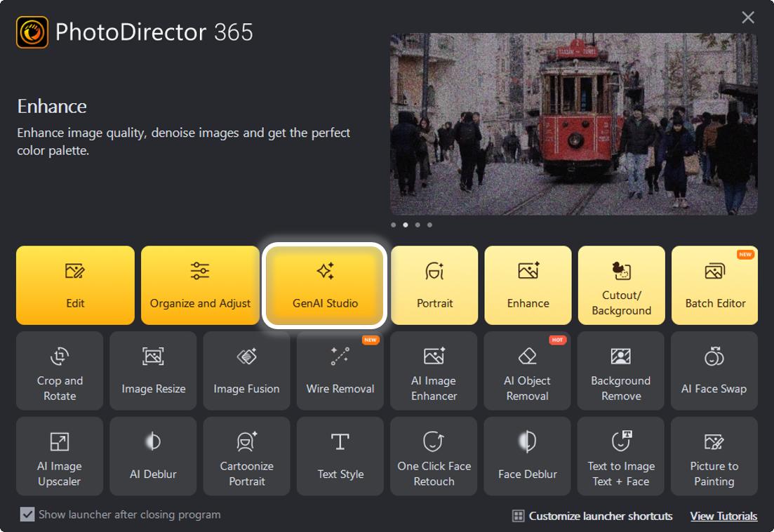774x532 pixels.
Task: Click the tram preview image
Action: 573,124
